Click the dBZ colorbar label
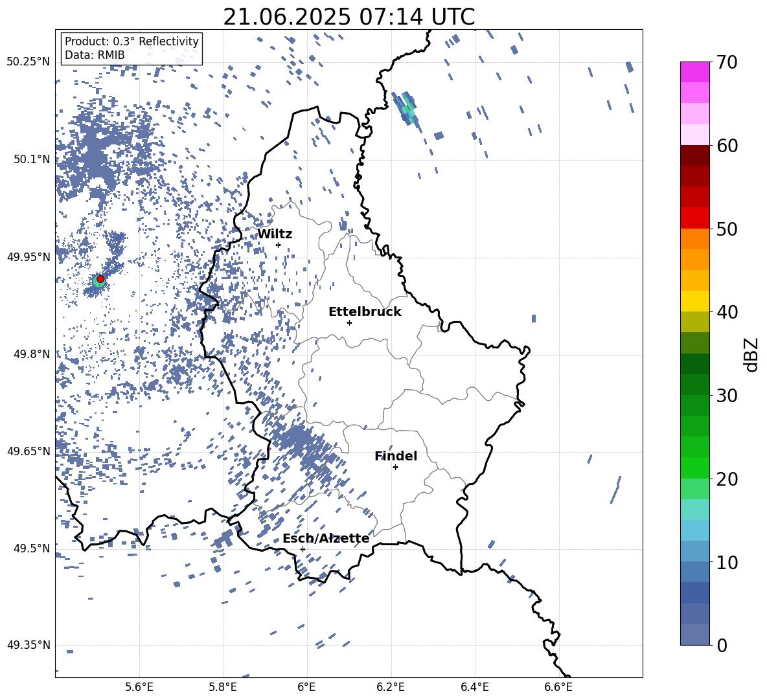The height and width of the screenshot is (700, 767). pyautogui.click(x=751, y=354)
